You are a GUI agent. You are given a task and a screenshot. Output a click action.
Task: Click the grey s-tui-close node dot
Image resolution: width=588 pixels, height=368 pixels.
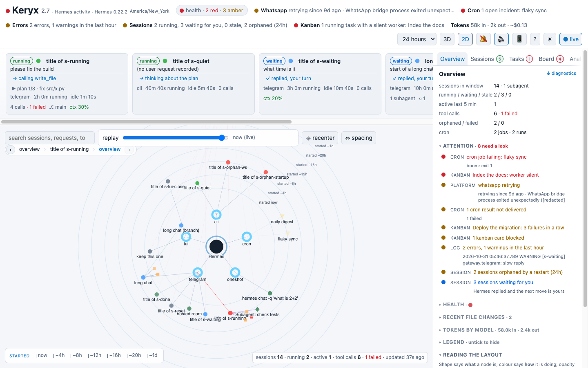click(x=168, y=181)
